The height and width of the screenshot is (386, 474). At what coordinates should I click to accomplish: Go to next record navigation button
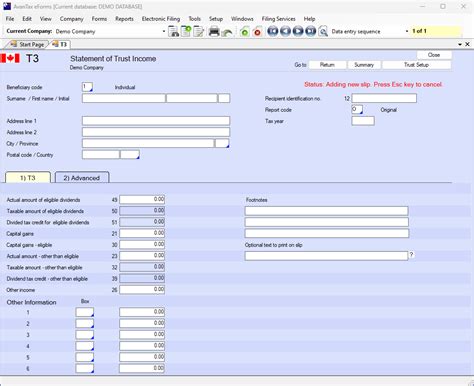298,31
